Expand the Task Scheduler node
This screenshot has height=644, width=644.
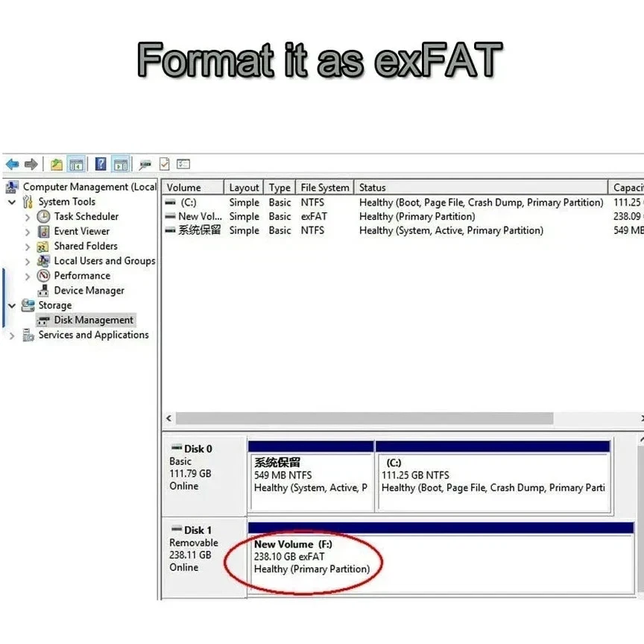coord(28,217)
